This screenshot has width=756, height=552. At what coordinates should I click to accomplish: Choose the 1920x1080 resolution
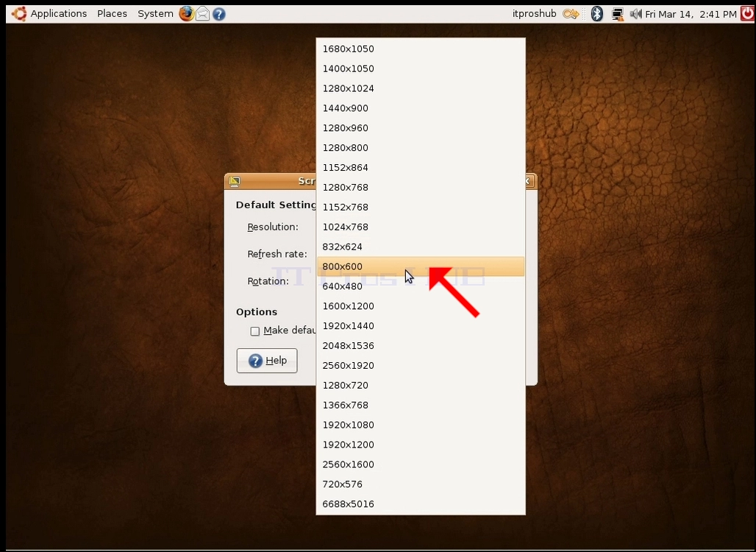coord(421,425)
